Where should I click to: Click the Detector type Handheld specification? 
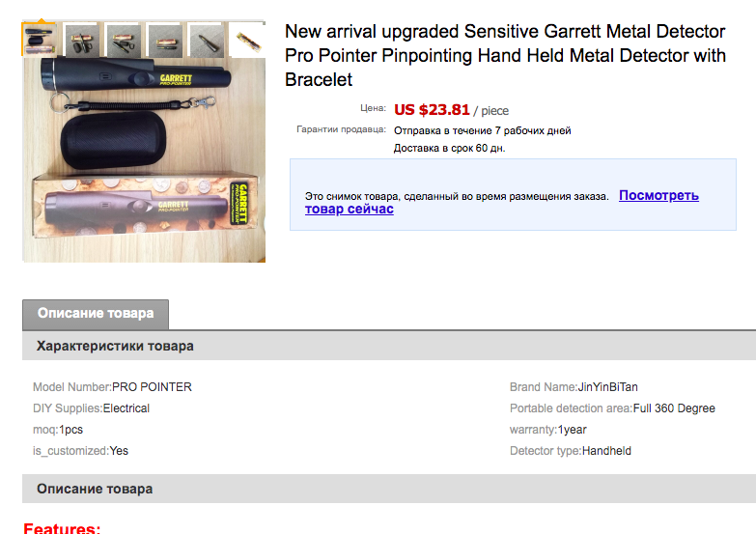[x=606, y=451]
